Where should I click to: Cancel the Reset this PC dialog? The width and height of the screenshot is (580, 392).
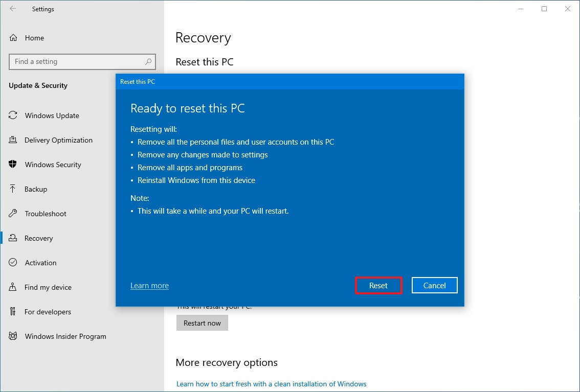point(434,285)
